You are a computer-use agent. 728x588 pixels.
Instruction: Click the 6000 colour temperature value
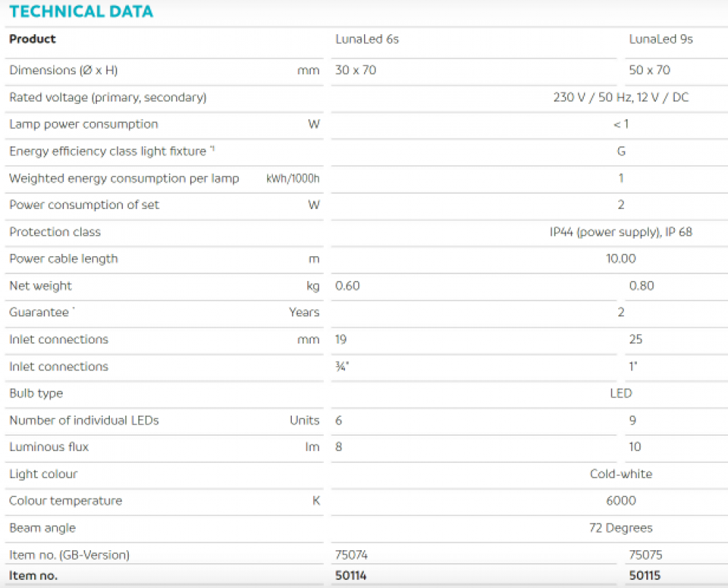[x=621, y=501]
